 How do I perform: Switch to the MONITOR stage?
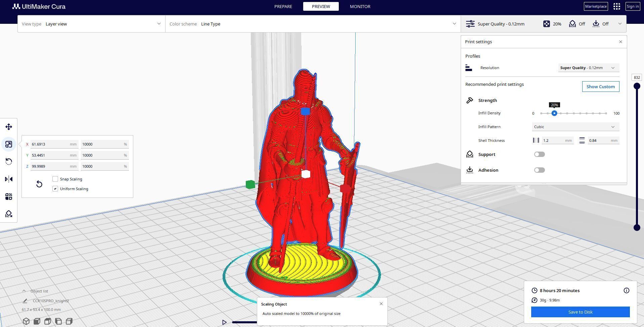tap(360, 6)
